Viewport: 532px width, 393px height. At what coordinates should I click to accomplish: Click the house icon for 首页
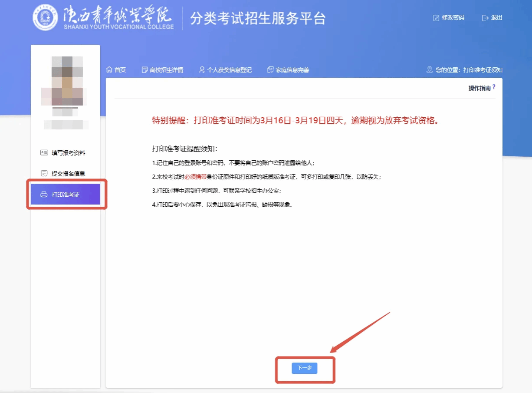109,70
